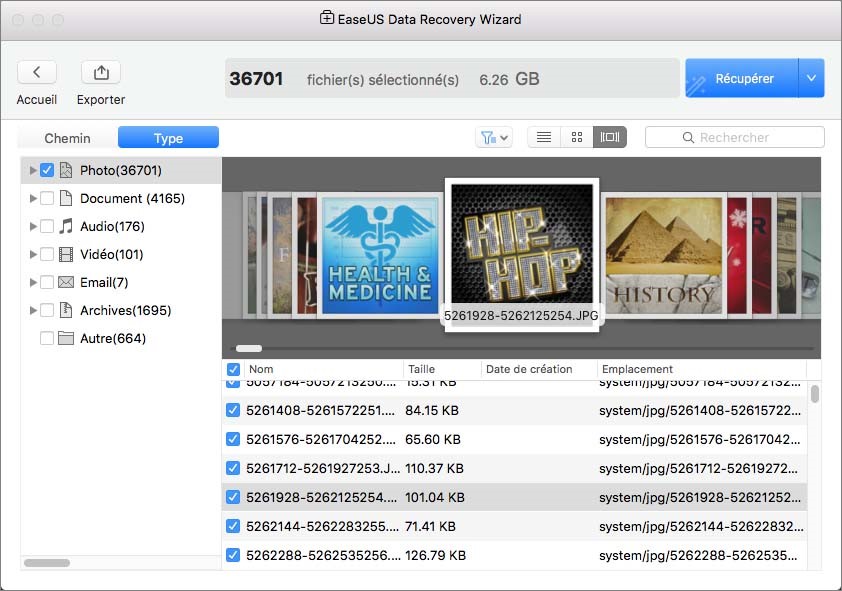Uncheck file 5261576-5261704252 row checkbox
The width and height of the screenshot is (842, 591).
tap(233, 440)
